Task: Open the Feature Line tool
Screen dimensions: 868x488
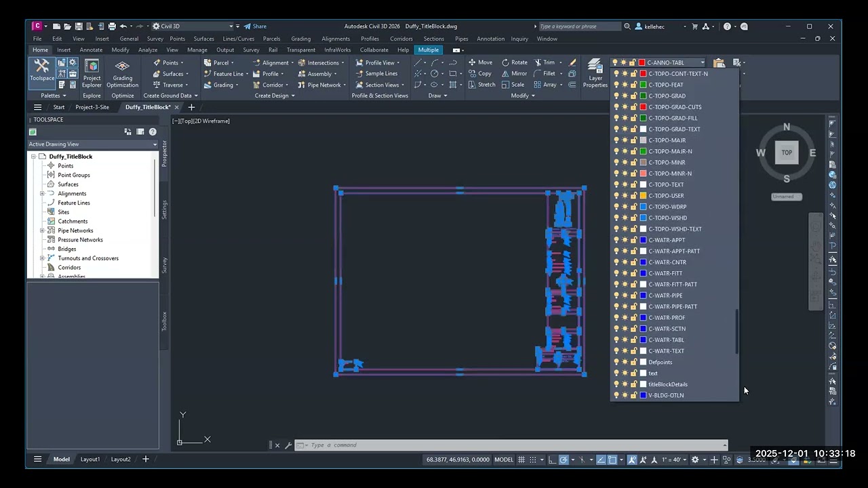Action: 223,73
